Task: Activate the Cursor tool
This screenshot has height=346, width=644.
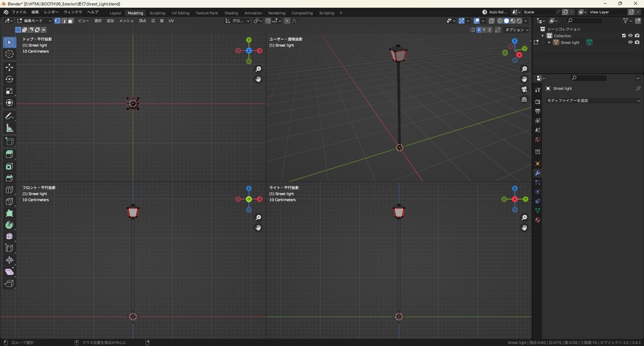Action: click(9, 54)
